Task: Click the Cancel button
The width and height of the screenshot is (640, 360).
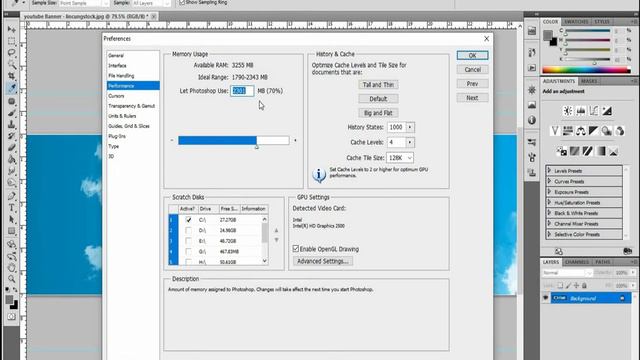Action: tap(472, 70)
